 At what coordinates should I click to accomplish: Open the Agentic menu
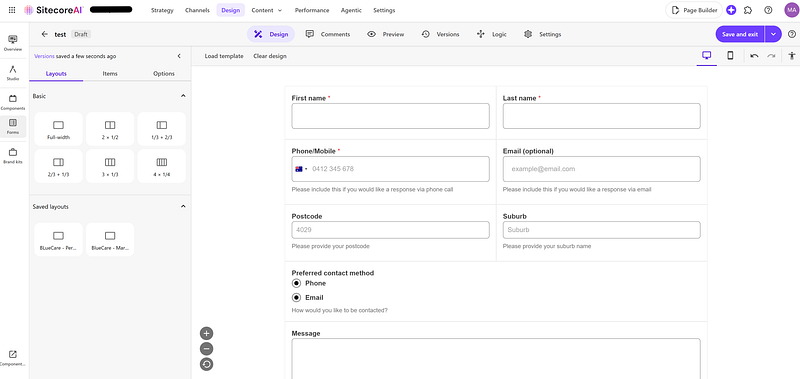[x=351, y=10]
